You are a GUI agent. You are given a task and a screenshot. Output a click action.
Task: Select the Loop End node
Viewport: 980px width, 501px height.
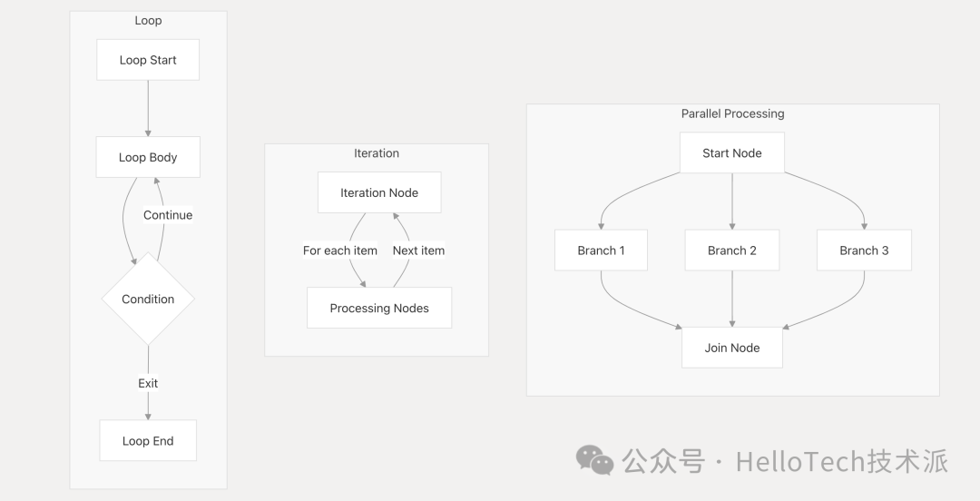pos(148,441)
